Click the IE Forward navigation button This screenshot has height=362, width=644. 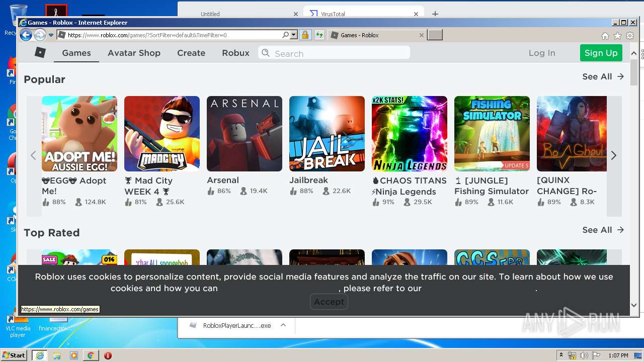40,35
